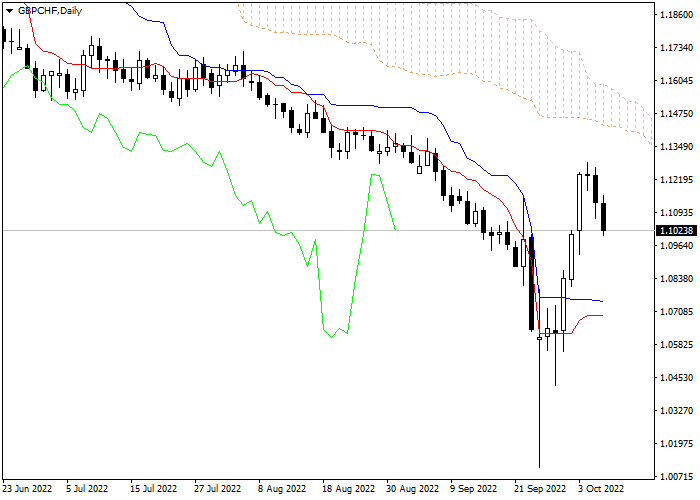The width and height of the screenshot is (700, 500).
Task: Click the 30 Aug 2022 date label
Action: 412,489
